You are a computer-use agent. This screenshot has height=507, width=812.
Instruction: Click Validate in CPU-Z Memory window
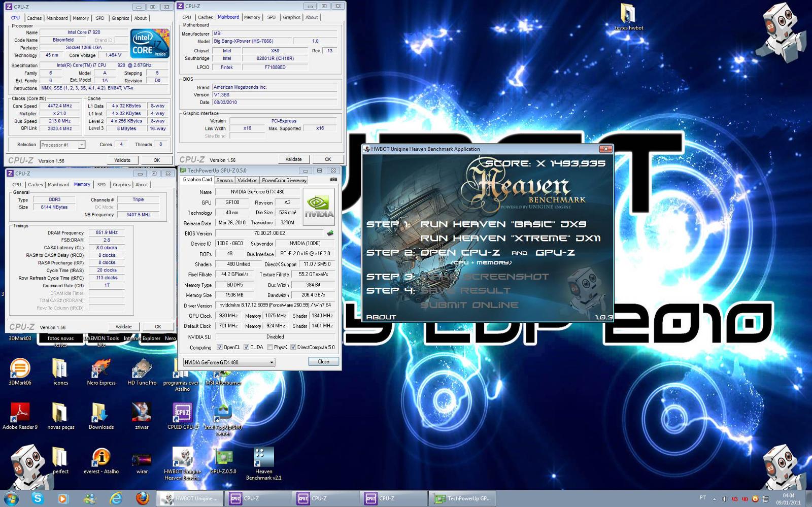[123, 327]
